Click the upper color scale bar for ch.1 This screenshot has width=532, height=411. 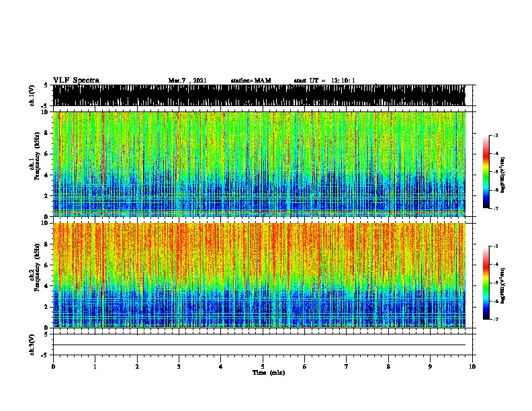pyautogui.click(x=486, y=172)
